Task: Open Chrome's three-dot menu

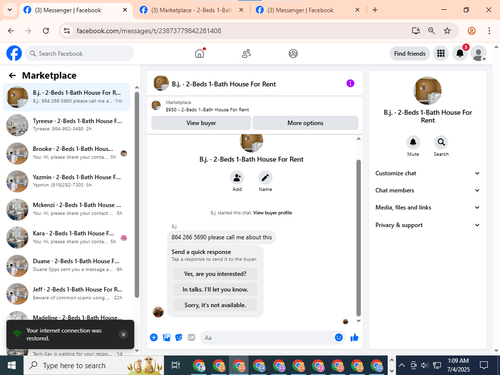Action: pyautogui.click(x=489, y=31)
